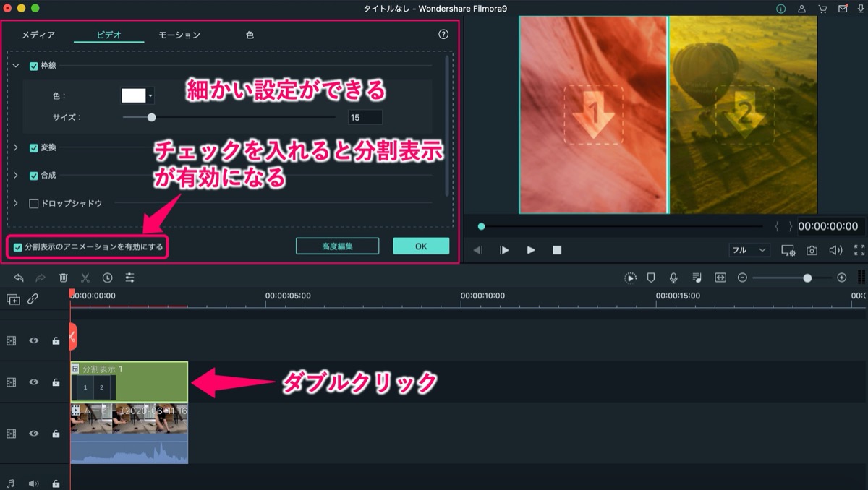This screenshot has height=490, width=868.
Task: Stop the preview playback
Action: click(x=557, y=250)
